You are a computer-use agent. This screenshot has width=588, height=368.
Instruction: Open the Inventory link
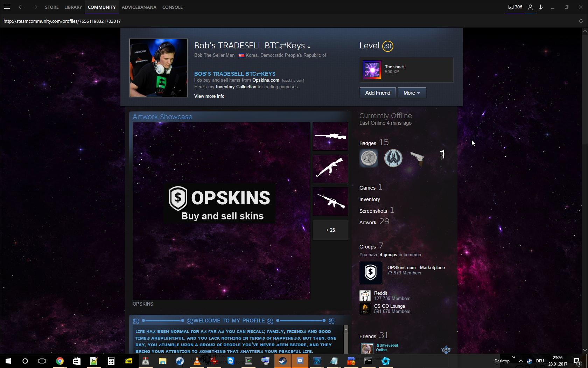pyautogui.click(x=370, y=199)
